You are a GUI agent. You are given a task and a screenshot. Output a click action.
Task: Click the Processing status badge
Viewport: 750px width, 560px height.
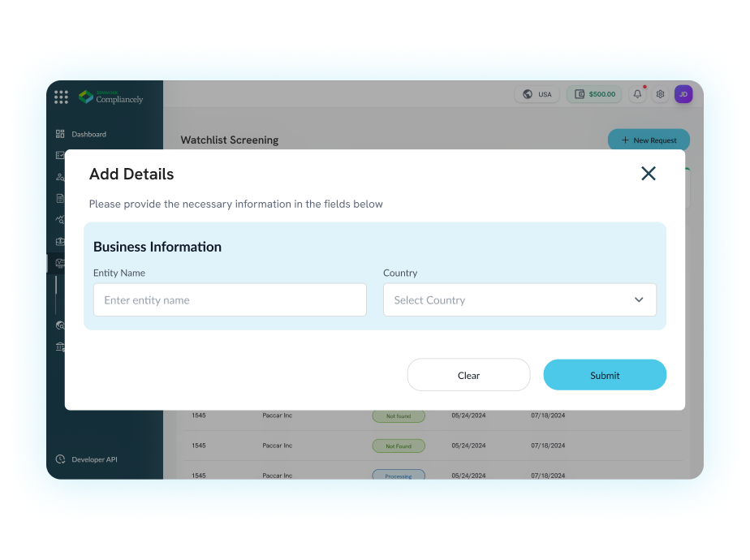coord(398,476)
